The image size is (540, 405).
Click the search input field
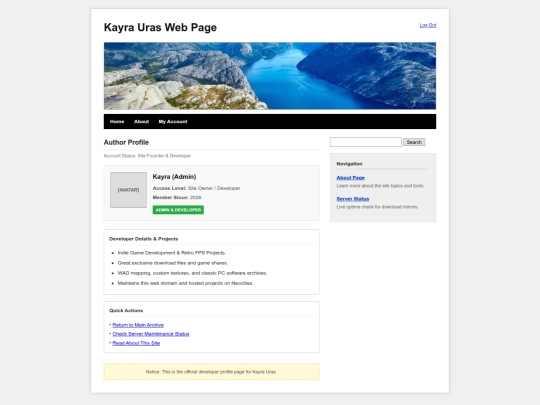(x=366, y=142)
